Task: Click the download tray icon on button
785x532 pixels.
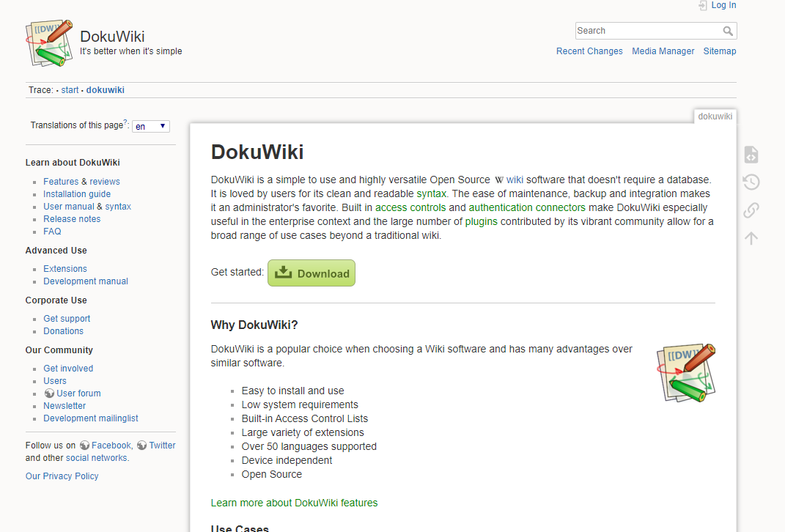Action: pyautogui.click(x=284, y=273)
